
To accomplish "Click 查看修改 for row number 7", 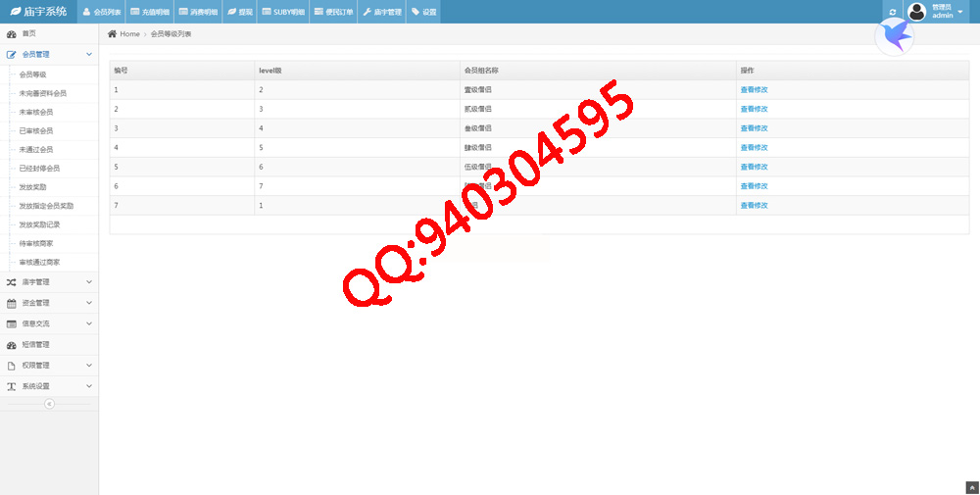I will (x=754, y=206).
